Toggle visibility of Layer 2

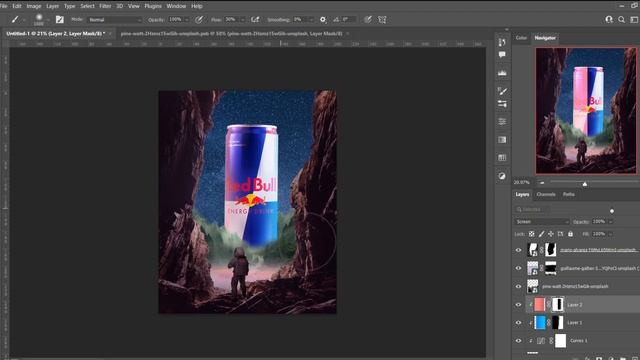click(518, 304)
